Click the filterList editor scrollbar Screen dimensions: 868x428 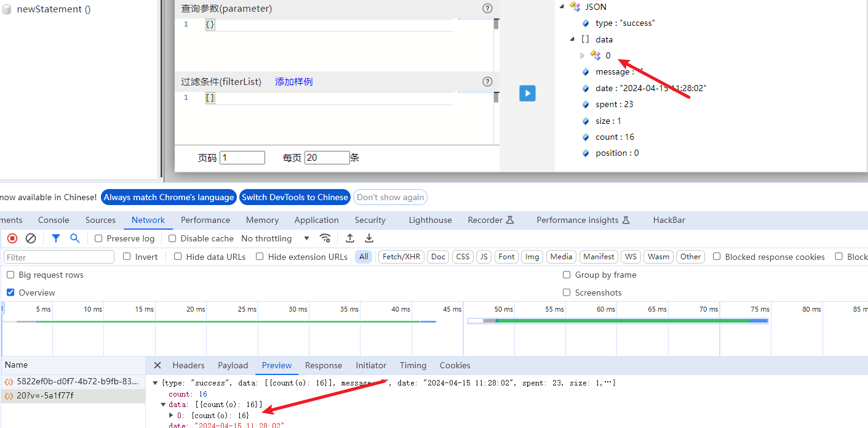496,97
